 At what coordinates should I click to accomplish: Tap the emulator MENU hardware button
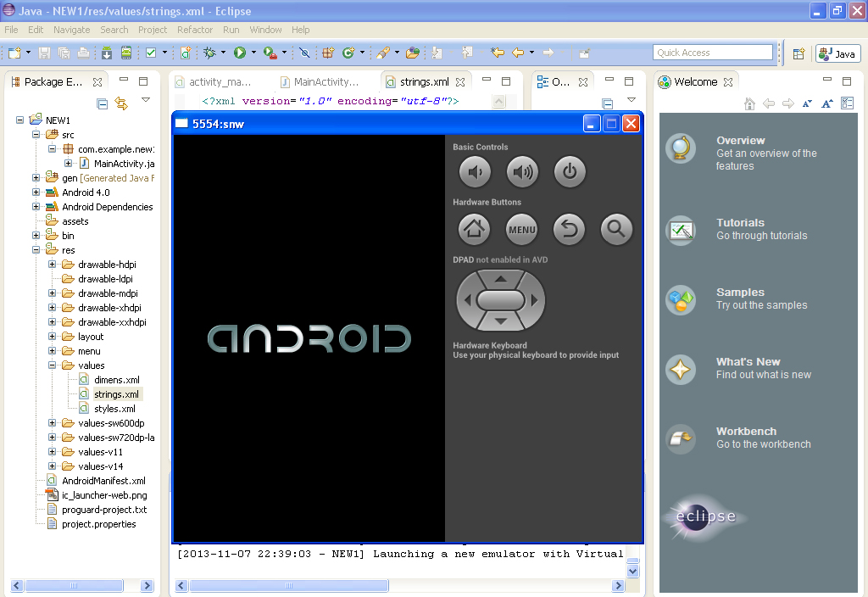click(x=522, y=229)
